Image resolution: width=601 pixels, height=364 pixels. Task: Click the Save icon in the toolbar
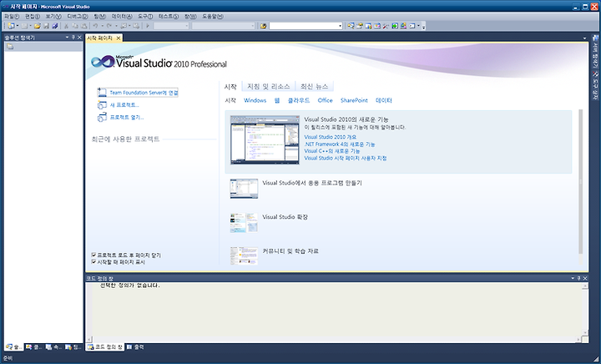(47, 26)
